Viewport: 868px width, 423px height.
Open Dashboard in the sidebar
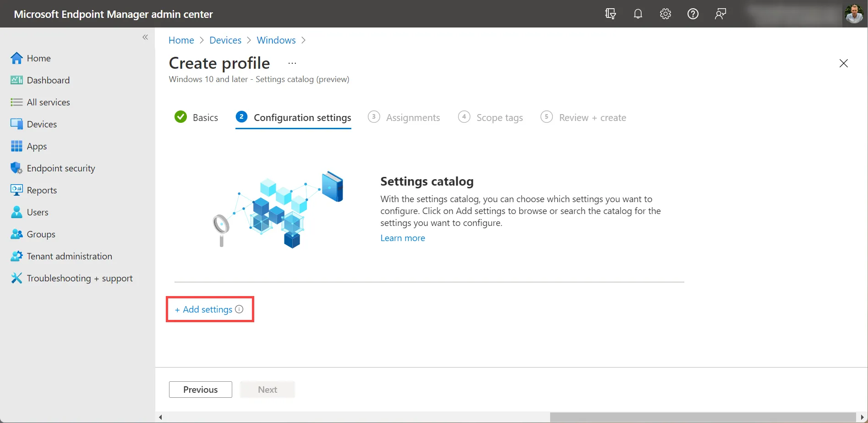pos(40,80)
